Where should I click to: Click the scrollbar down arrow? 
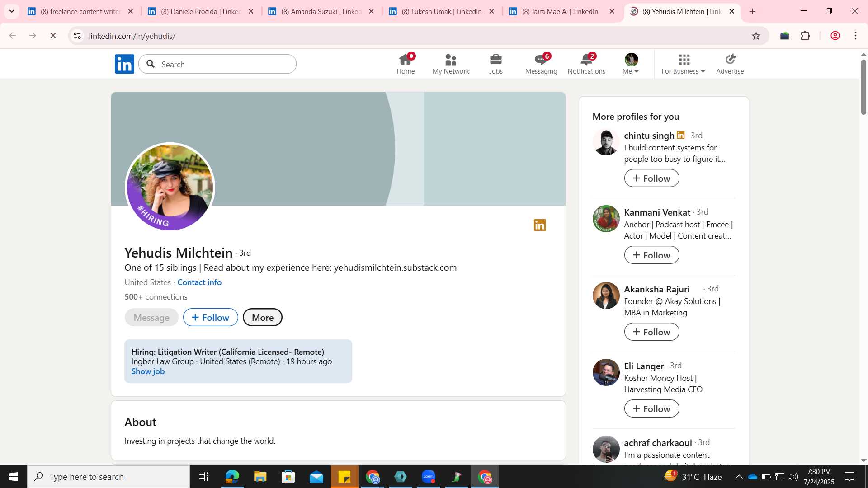[863, 460]
